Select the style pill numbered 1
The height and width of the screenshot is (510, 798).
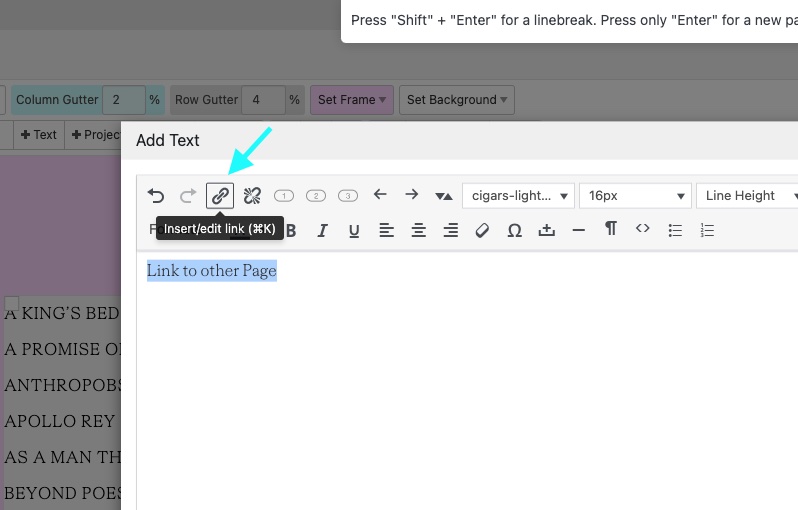coord(284,196)
